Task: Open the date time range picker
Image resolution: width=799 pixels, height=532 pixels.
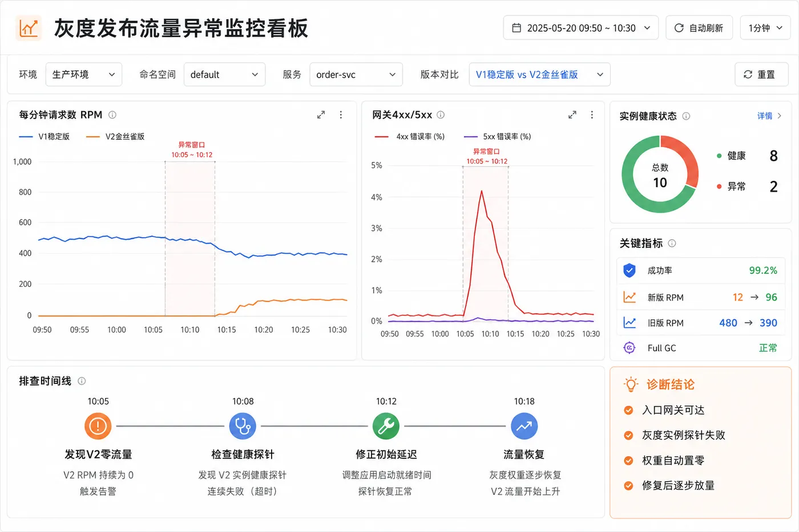Action: coord(581,28)
